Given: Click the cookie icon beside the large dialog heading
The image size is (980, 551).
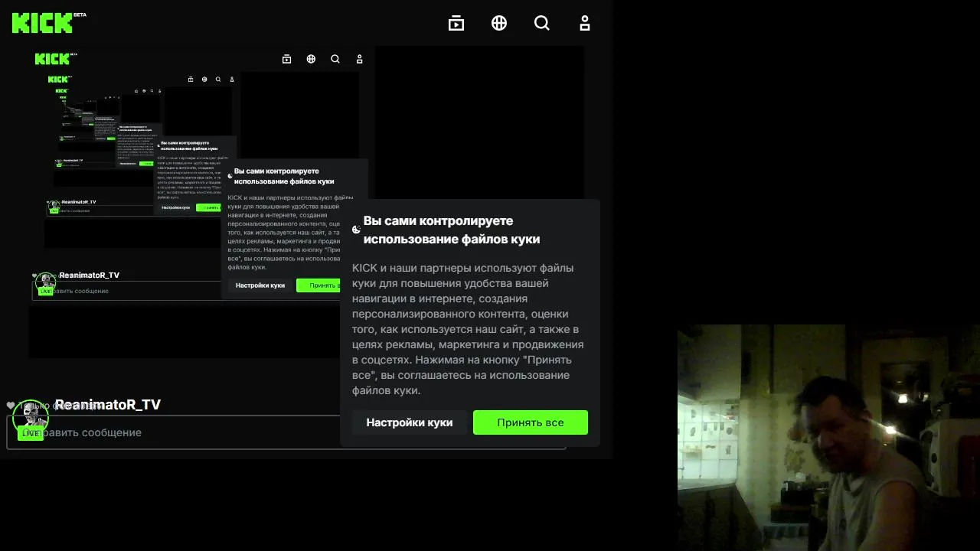Looking at the screenshot, I should pos(356,230).
